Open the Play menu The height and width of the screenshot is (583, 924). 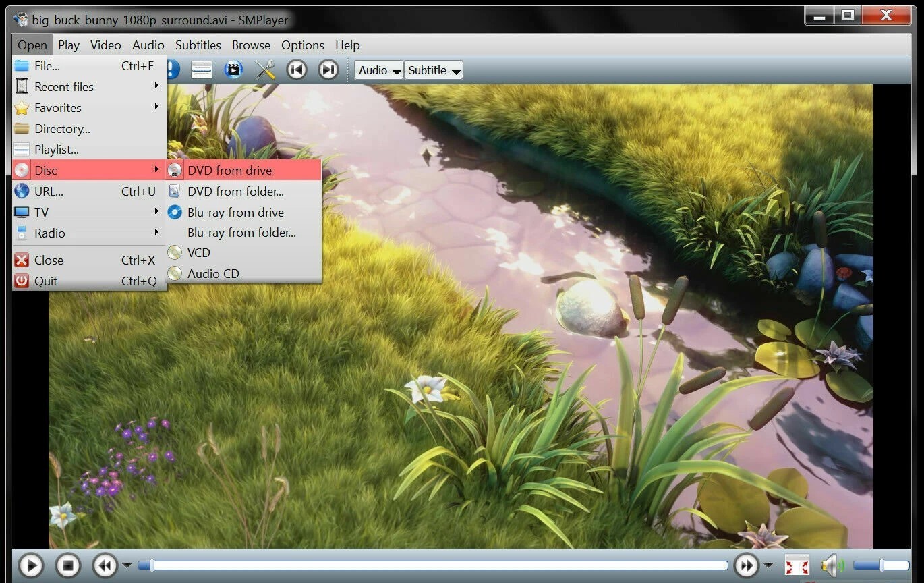coord(69,45)
